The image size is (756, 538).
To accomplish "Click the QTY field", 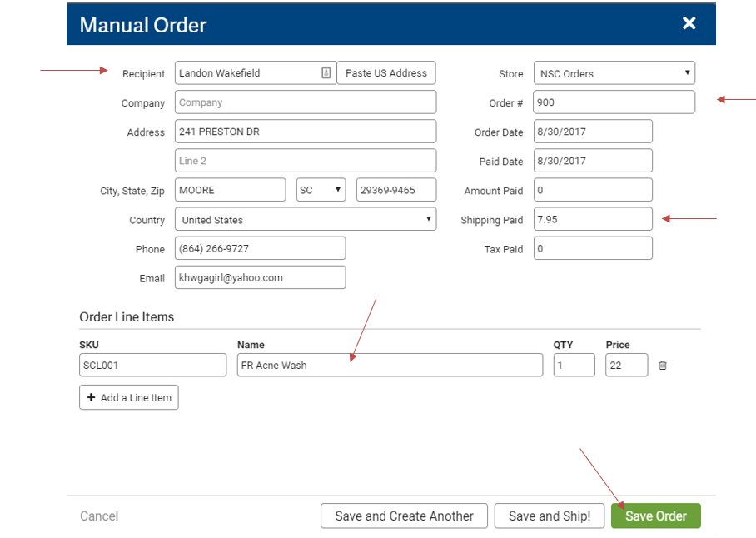I will 574,365.
